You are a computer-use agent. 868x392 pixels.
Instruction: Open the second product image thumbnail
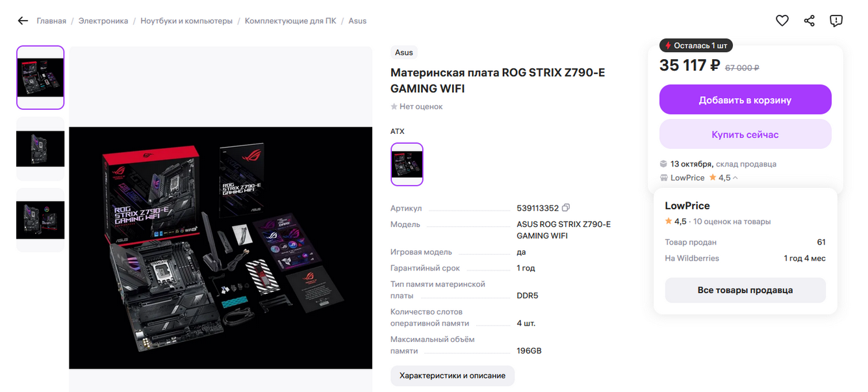40,149
